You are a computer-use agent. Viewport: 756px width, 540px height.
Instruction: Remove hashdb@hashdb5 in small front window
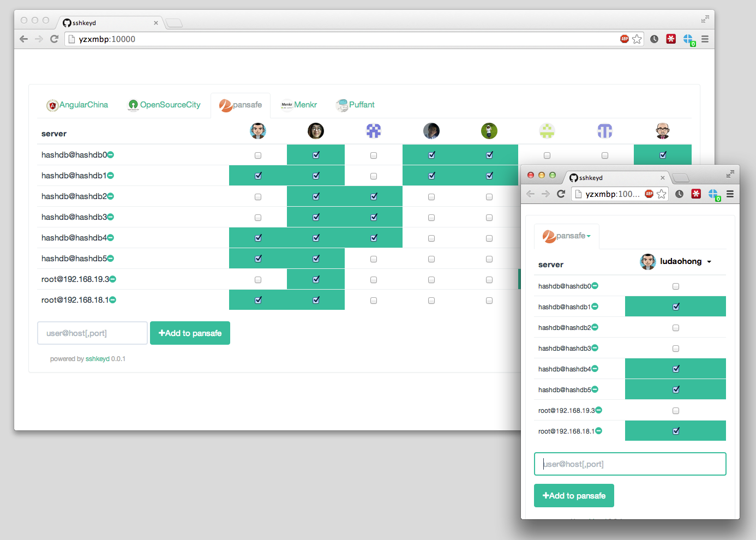coord(595,389)
